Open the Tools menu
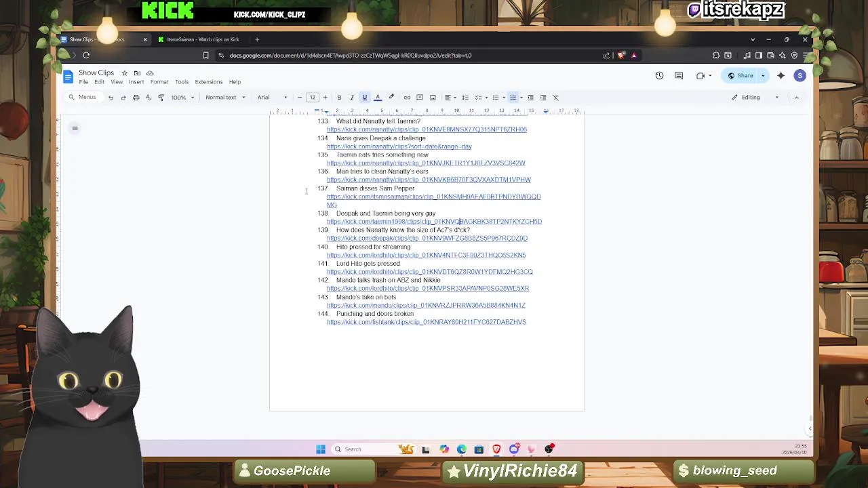Image resolution: width=868 pixels, height=488 pixels. (x=182, y=82)
